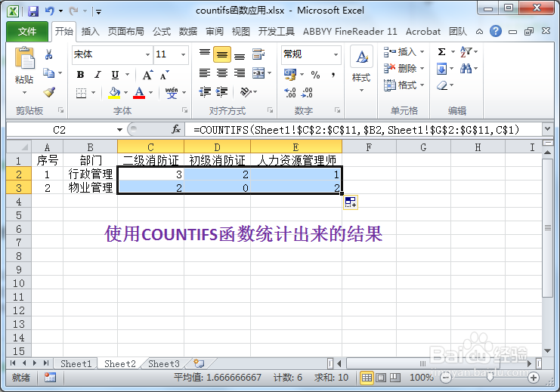
Task: Open Styles gallery button
Action: (x=361, y=69)
